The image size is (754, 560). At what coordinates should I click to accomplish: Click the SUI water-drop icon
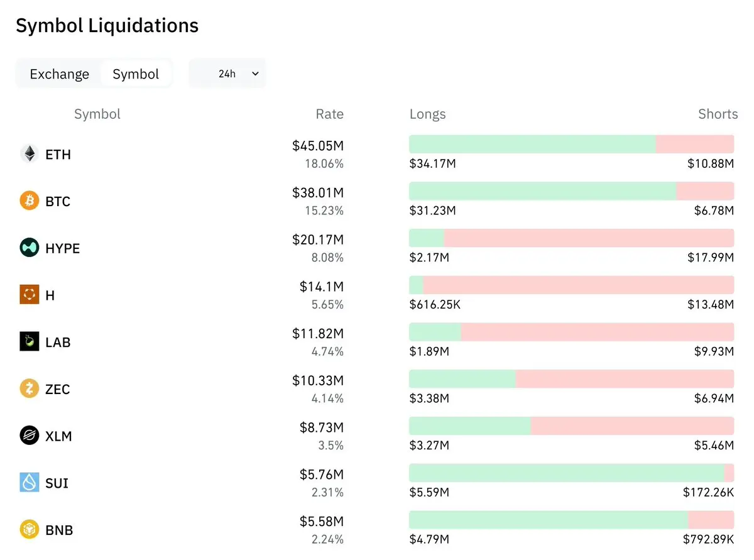pyautogui.click(x=30, y=483)
